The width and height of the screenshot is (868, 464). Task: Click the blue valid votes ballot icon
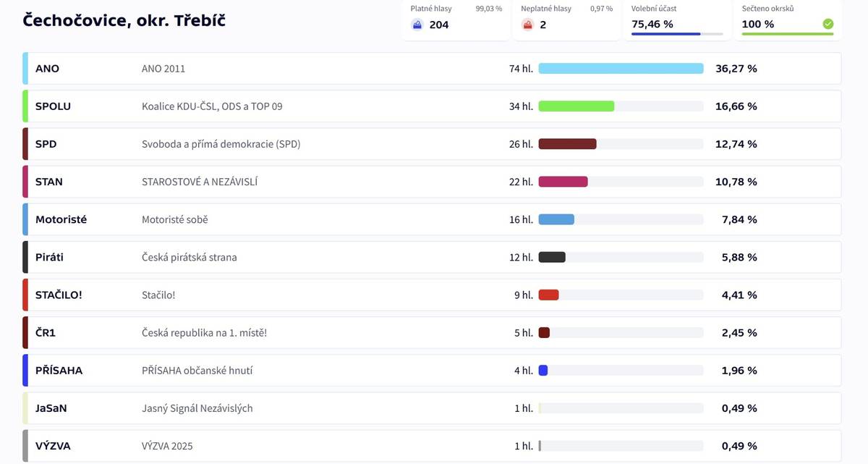[x=417, y=25]
